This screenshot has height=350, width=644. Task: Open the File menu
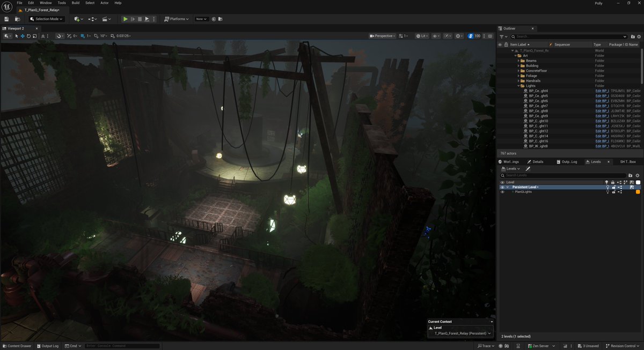point(19,3)
